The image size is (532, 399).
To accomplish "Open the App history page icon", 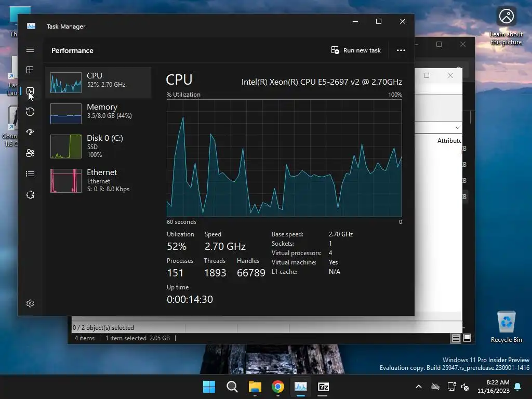I will (x=30, y=112).
